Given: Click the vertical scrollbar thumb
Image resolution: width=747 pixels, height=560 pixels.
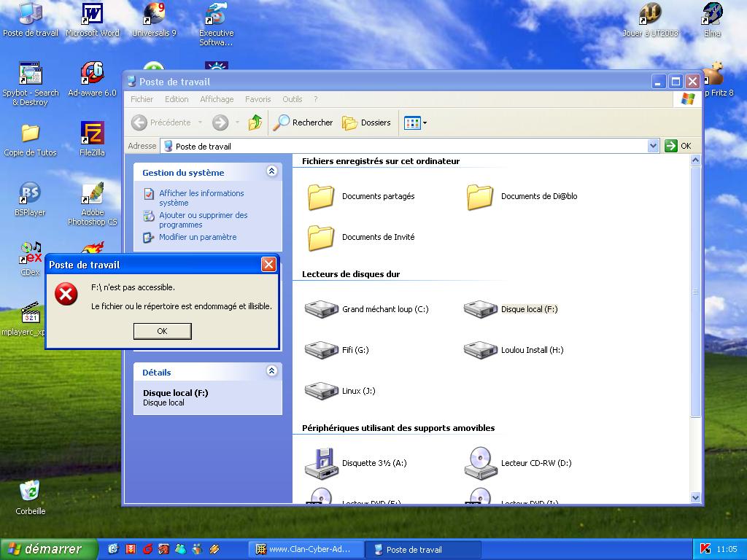Looking at the screenshot, I should point(695,291).
